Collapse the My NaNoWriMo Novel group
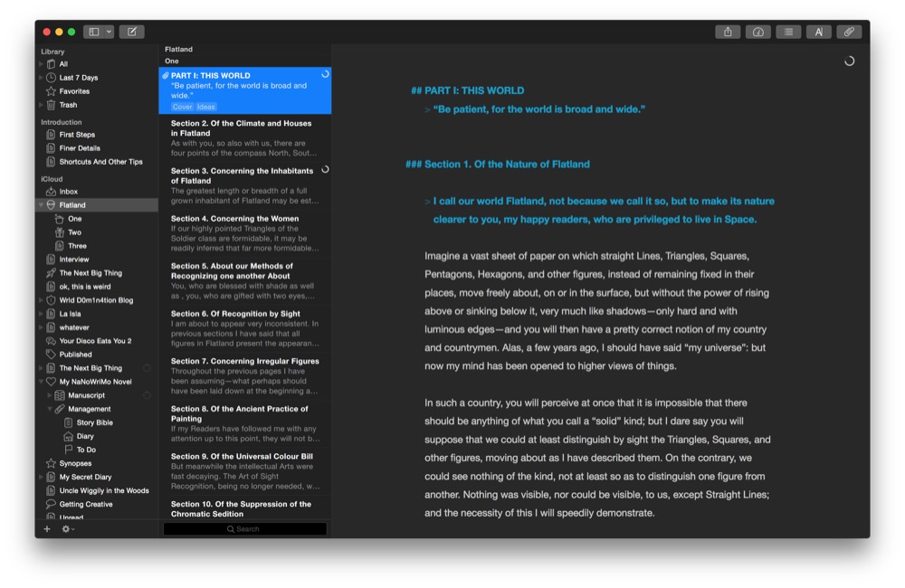 coord(41,382)
